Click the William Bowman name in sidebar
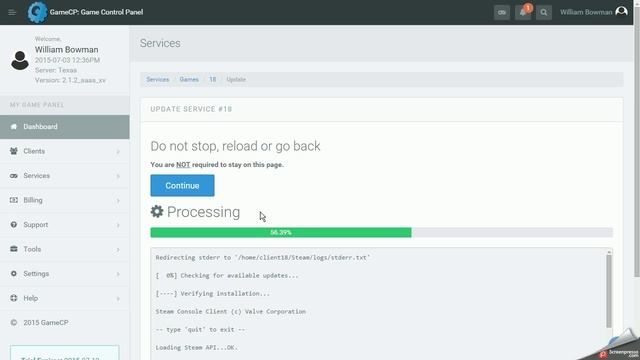 [67, 49]
